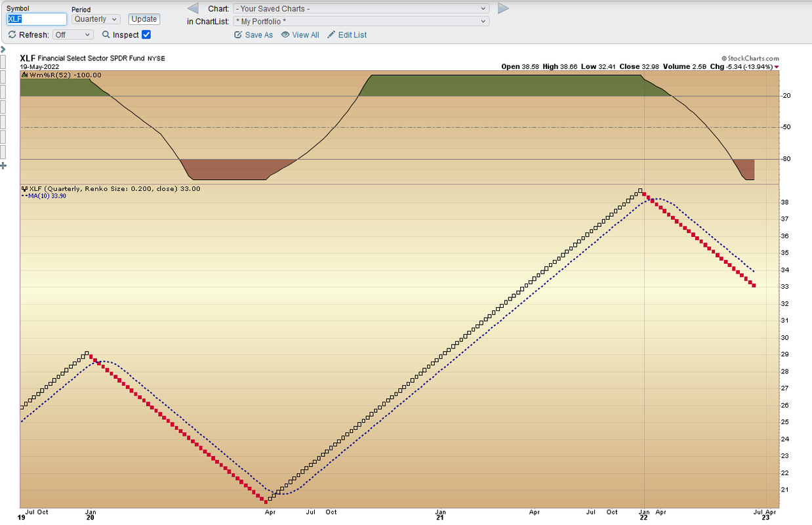Click the plus icon on left edge
The width and height of the screenshot is (812, 525).
[x=3, y=166]
